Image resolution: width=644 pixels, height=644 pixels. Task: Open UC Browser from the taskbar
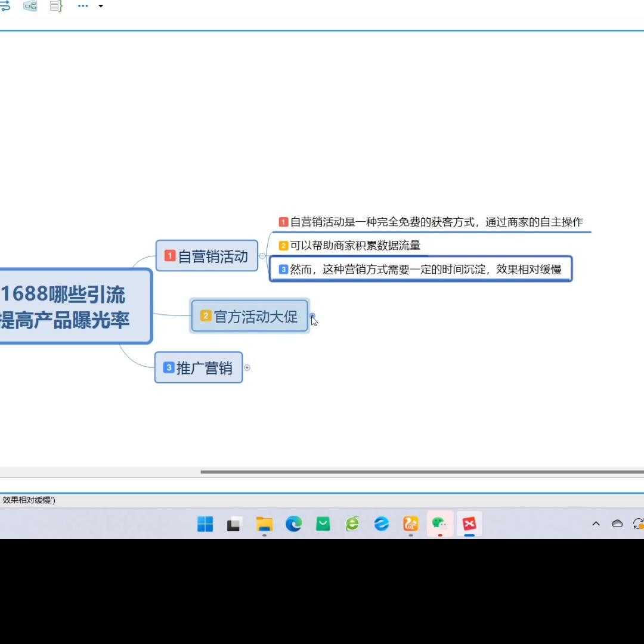point(411,524)
